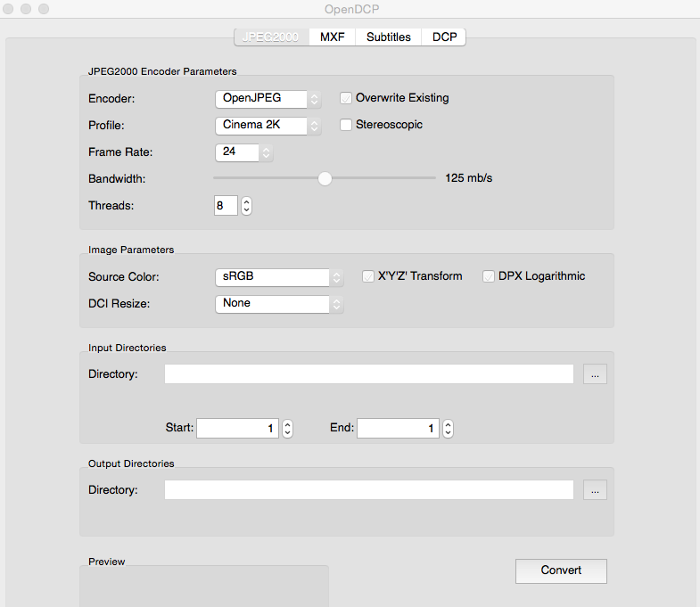Toggle the X'Y'Z' Transform checkbox

tap(368, 276)
